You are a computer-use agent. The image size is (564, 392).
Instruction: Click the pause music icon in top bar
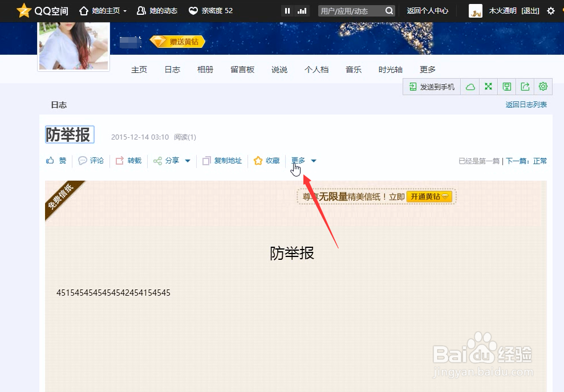tap(287, 10)
